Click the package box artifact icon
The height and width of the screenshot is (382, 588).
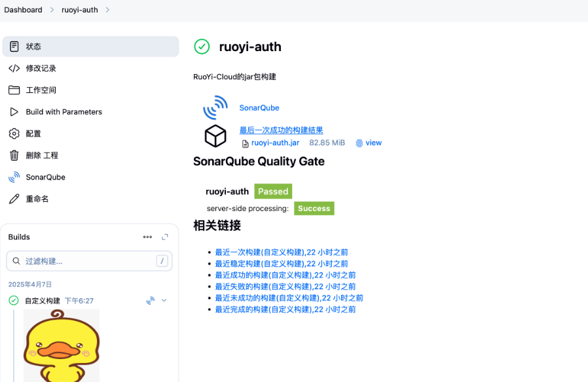click(x=215, y=136)
